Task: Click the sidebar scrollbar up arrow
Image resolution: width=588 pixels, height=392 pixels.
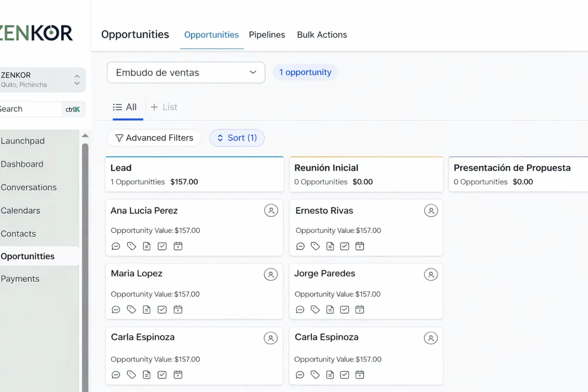Action: pyautogui.click(x=85, y=136)
